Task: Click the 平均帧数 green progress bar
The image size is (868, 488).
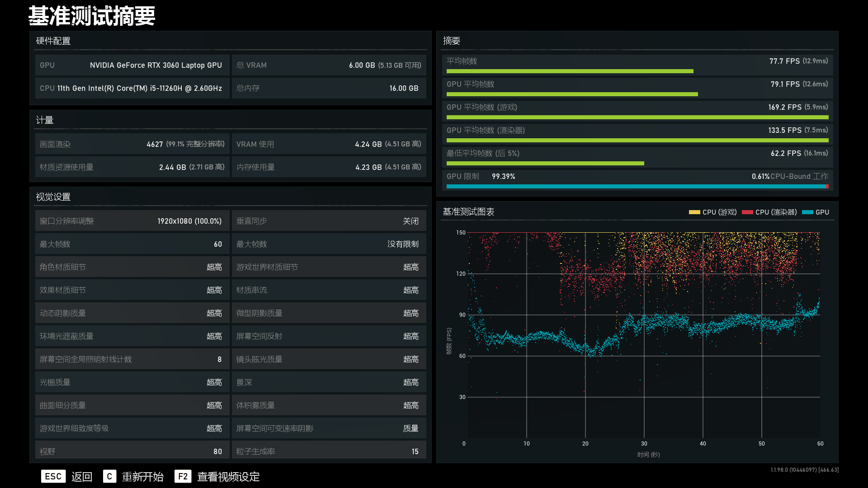Action: [x=570, y=71]
